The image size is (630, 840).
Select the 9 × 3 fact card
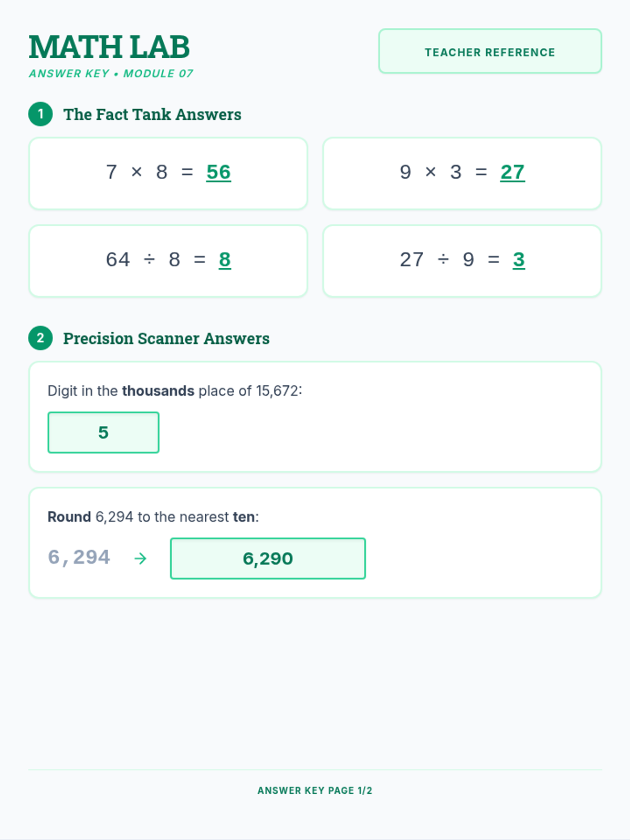[462, 173]
